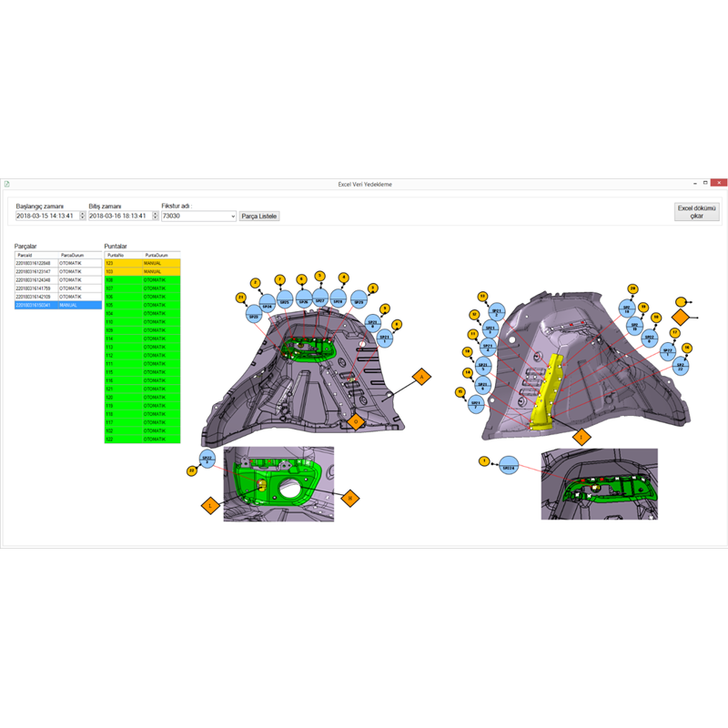Click the orange diamond labeled A
The height and width of the screenshot is (728, 728).
click(421, 377)
